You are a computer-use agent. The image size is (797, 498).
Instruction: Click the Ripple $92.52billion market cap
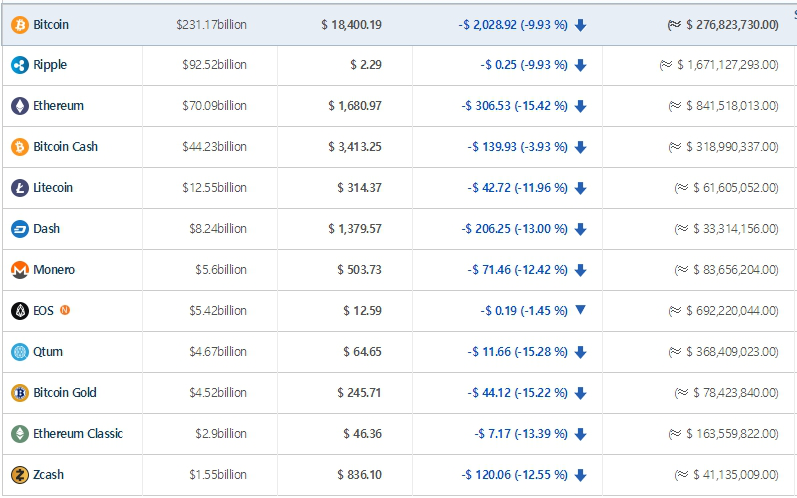pos(217,65)
